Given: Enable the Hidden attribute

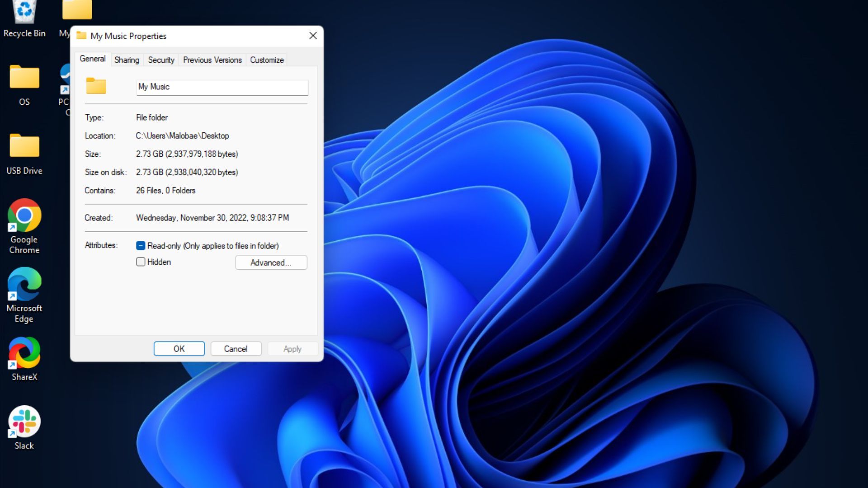Looking at the screenshot, I should pyautogui.click(x=141, y=262).
